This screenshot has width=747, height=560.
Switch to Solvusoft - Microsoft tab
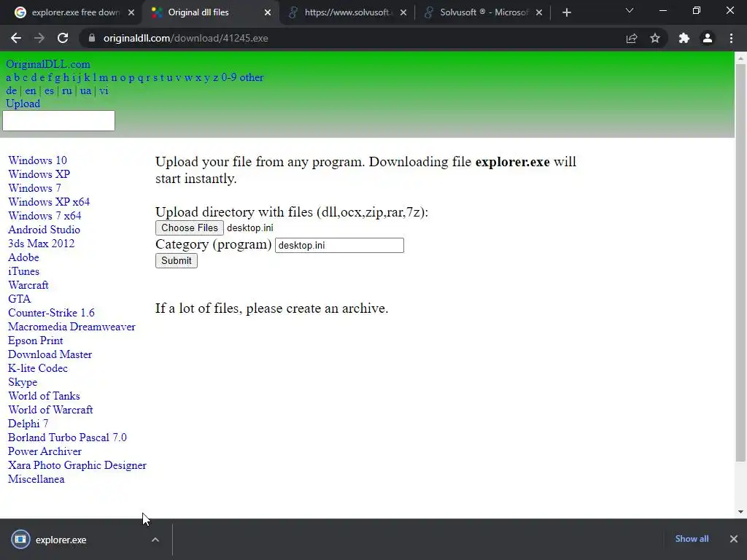point(482,12)
